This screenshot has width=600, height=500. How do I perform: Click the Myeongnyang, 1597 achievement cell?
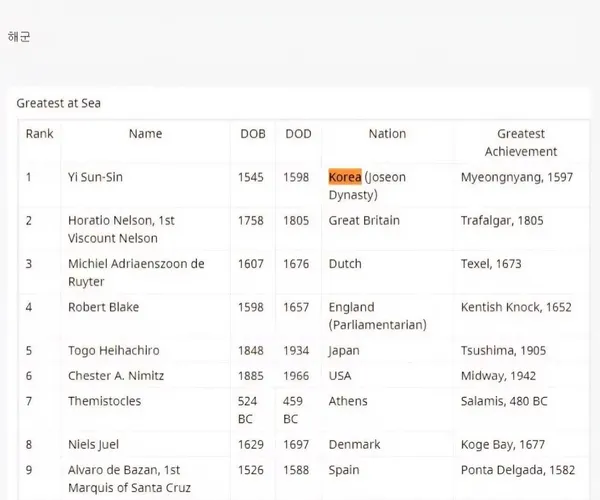(x=517, y=177)
